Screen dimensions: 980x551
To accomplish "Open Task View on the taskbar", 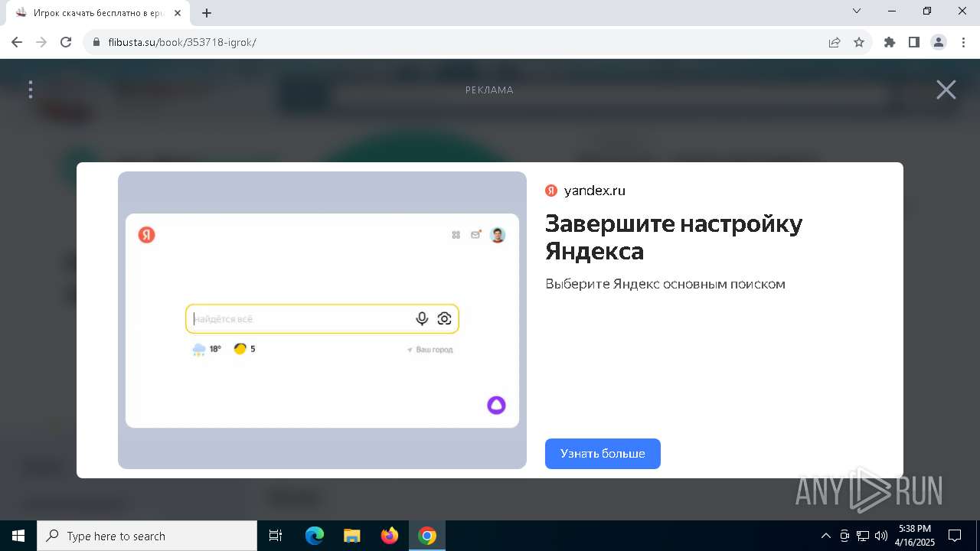I will [276, 536].
